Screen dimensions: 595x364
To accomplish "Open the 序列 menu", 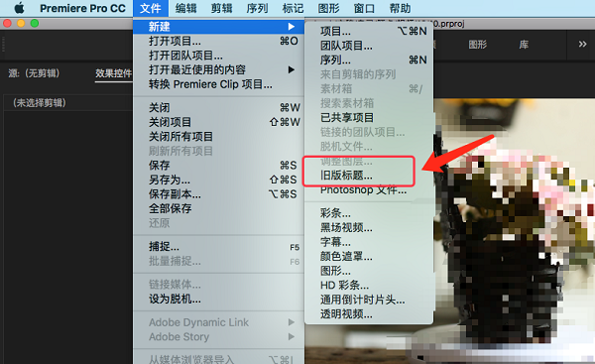I will tap(257, 8).
